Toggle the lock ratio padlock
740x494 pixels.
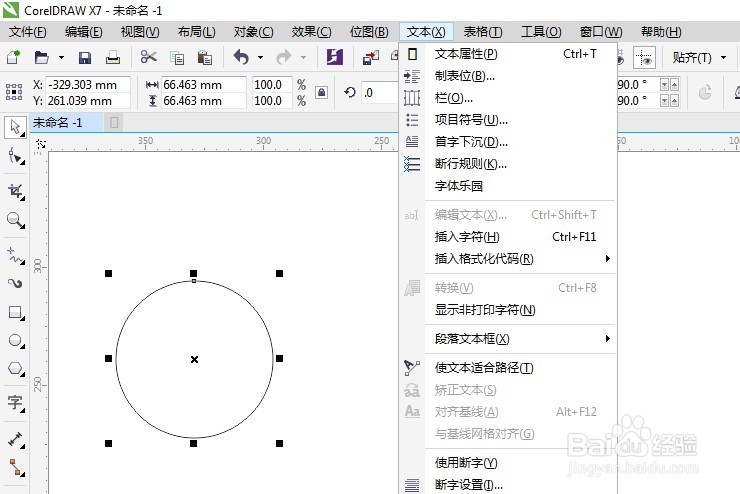(x=321, y=92)
